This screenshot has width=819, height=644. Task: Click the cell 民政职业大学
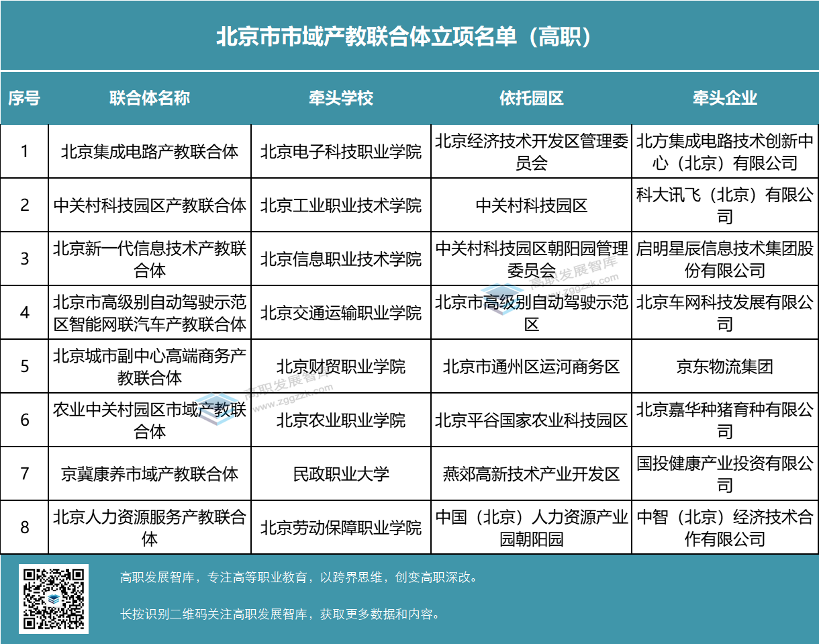point(340,474)
